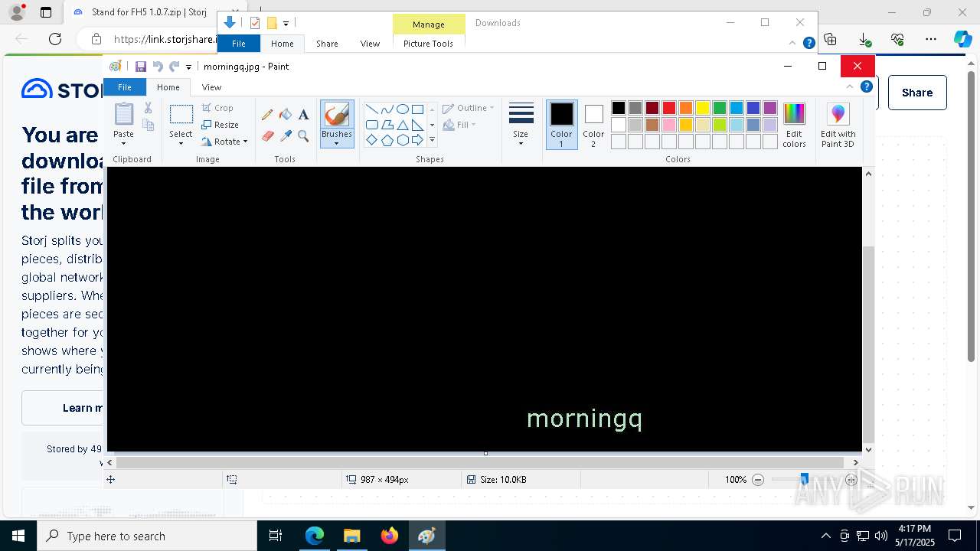
Task: Choose the Curve shape
Action: coord(387,109)
